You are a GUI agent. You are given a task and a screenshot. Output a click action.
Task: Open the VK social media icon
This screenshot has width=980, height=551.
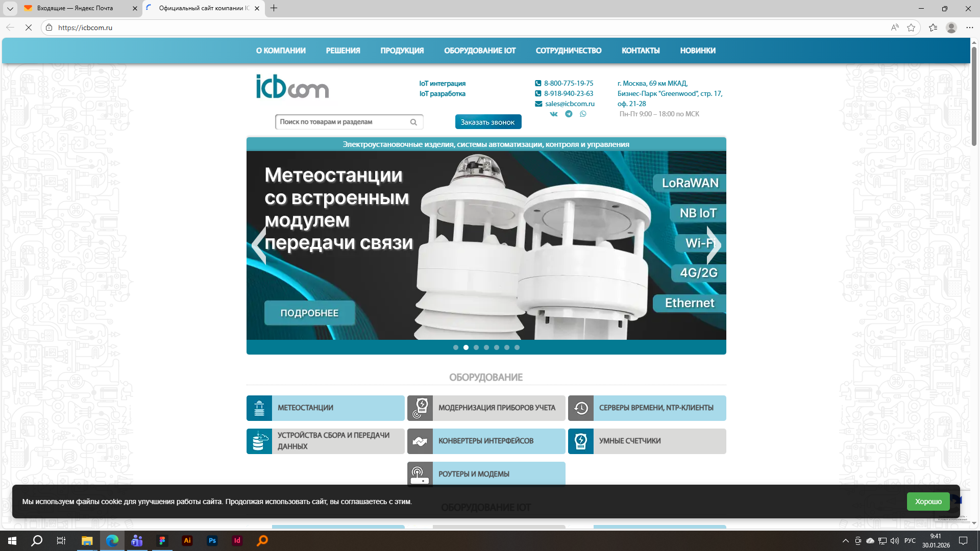pyautogui.click(x=553, y=114)
